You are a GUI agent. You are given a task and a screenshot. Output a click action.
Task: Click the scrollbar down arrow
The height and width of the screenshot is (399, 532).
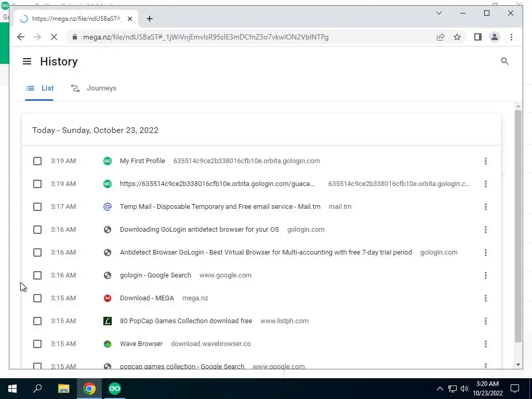coord(518,365)
